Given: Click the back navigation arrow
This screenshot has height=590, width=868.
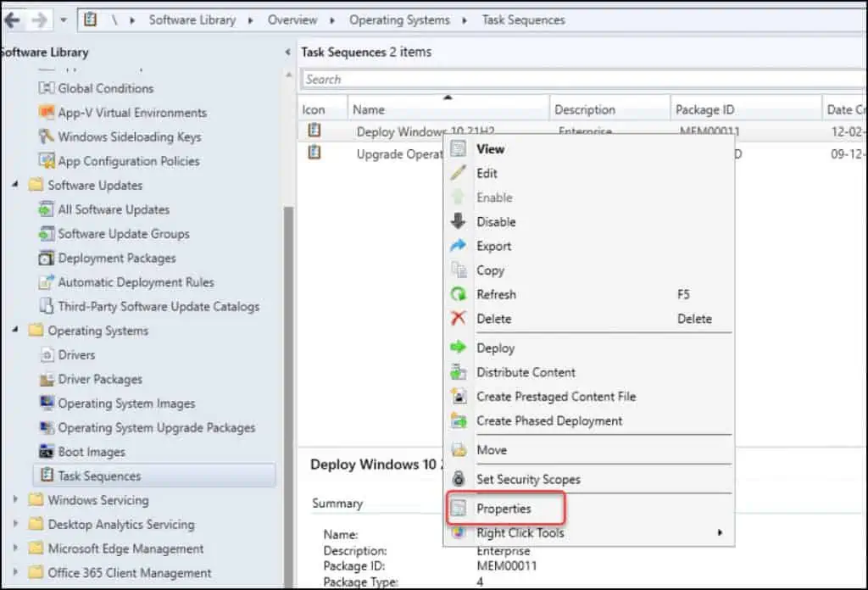Looking at the screenshot, I should coord(12,20).
